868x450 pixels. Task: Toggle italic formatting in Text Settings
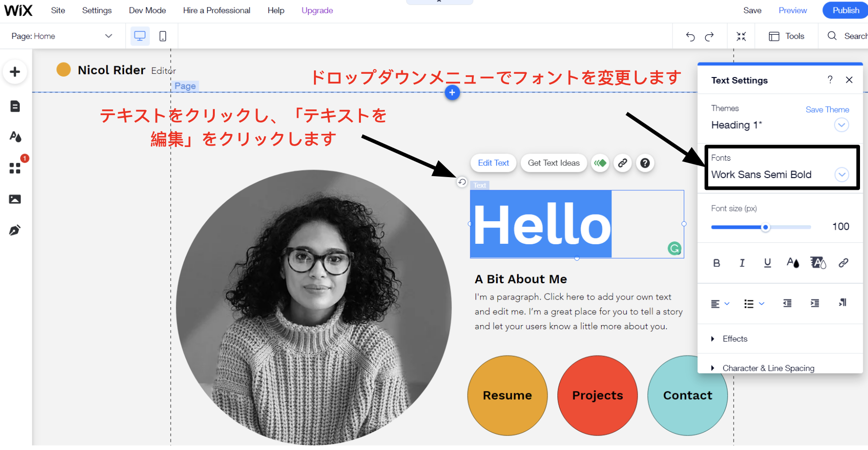(742, 263)
